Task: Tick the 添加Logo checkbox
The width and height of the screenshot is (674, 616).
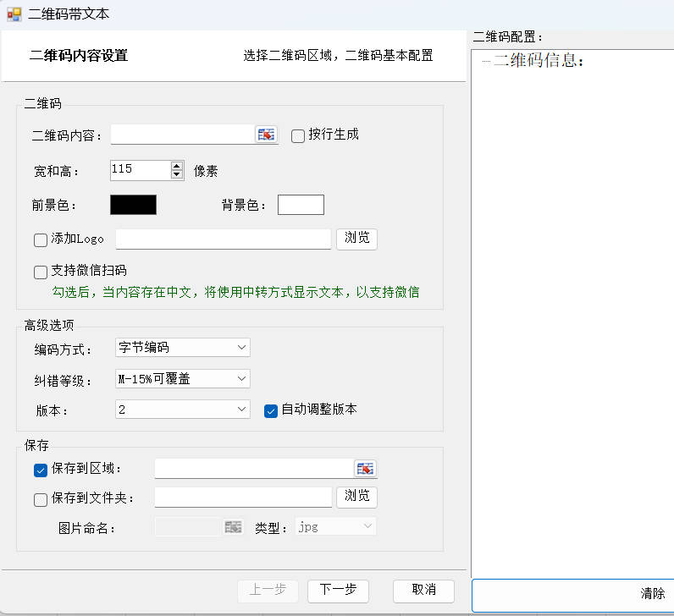Action: click(x=41, y=240)
